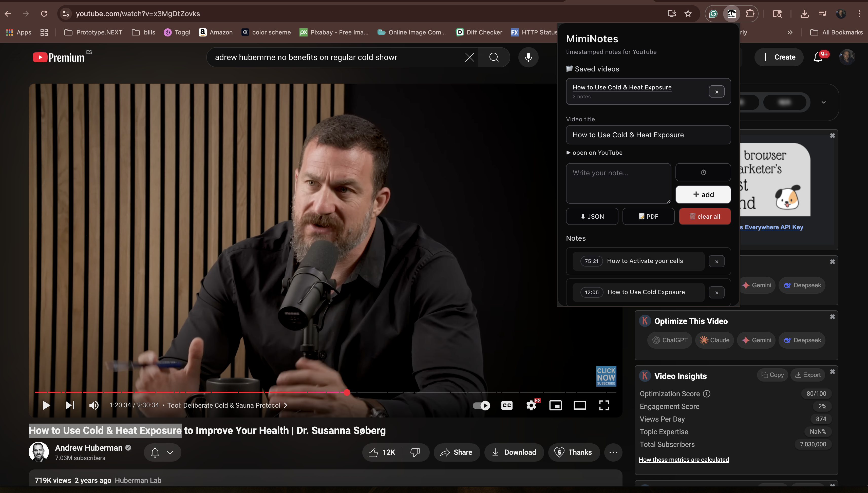Play the video
868x493 pixels.
[x=46, y=405]
